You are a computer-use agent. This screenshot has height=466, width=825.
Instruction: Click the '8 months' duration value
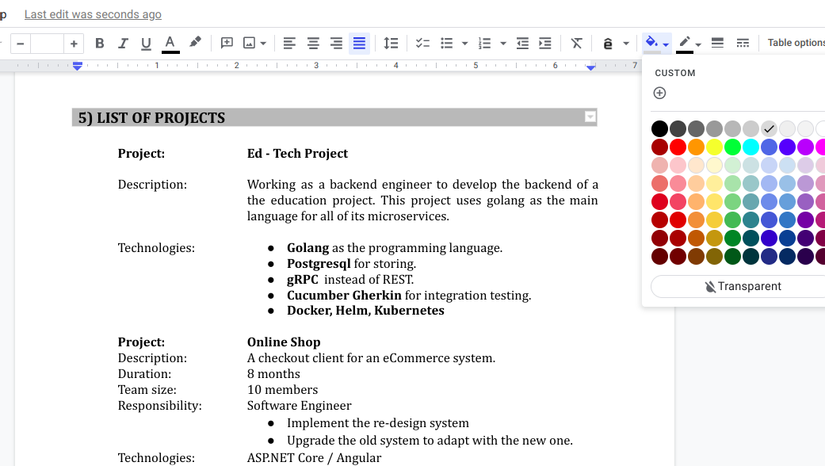click(x=274, y=374)
